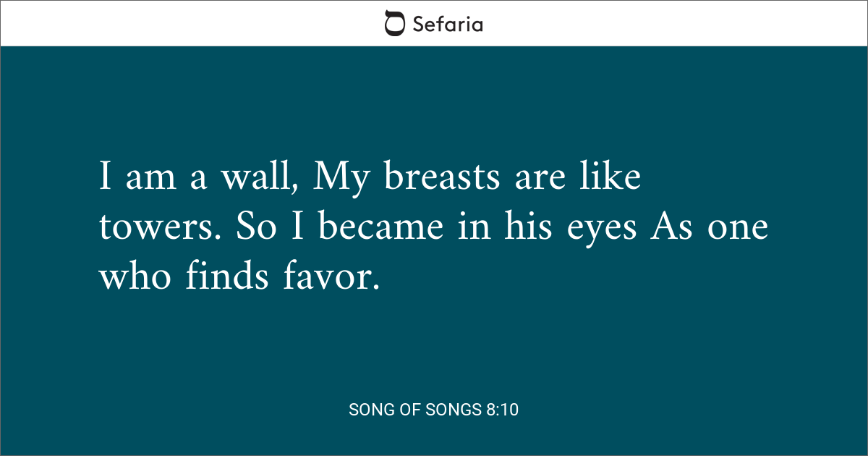
Task: Click the word 'eyes' in the verse
Action: point(605,229)
